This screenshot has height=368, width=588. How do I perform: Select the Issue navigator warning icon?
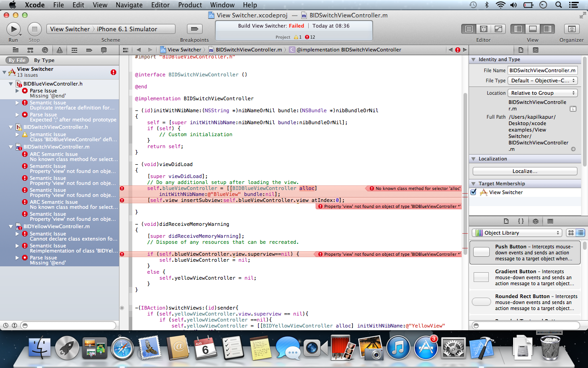[60, 50]
